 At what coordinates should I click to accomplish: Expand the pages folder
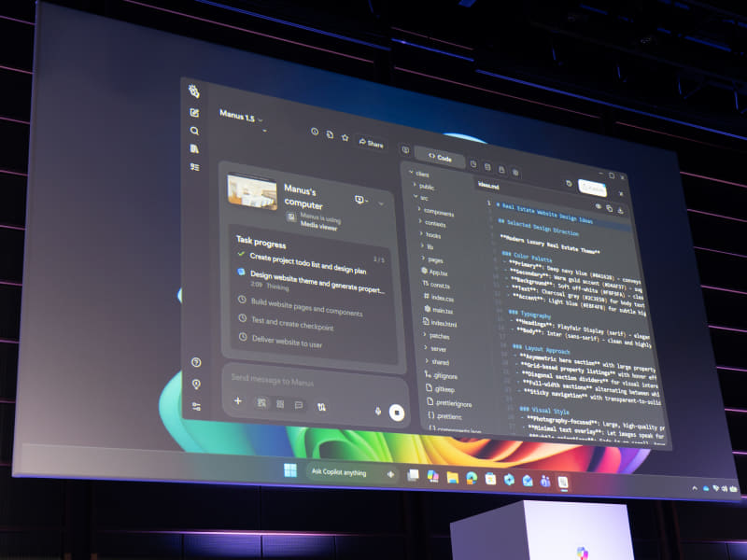(432, 260)
